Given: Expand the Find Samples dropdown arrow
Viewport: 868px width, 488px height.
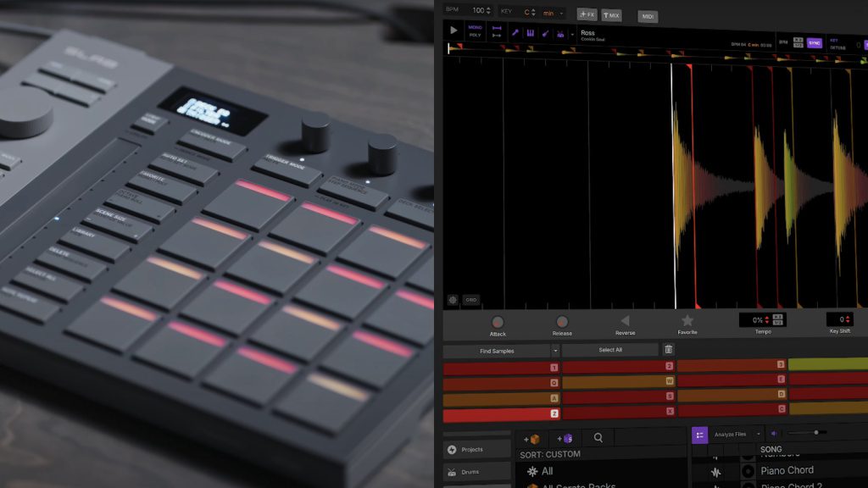Looking at the screenshot, I should [557, 350].
